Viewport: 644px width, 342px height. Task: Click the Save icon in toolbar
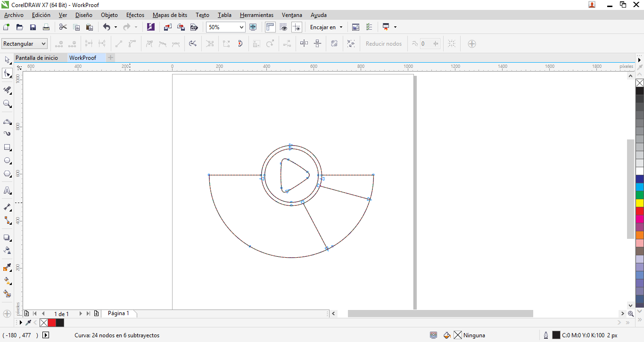33,27
